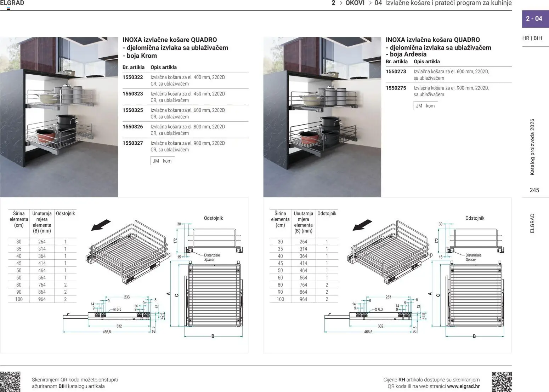The image size is (549, 392).
Task: Click page number 245
Action: tap(534, 190)
